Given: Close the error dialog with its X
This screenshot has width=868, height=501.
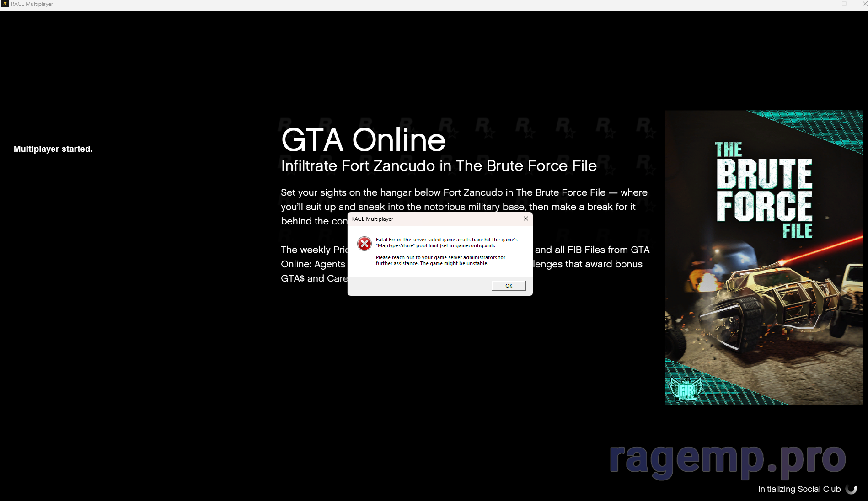Looking at the screenshot, I should coord(525,219).
